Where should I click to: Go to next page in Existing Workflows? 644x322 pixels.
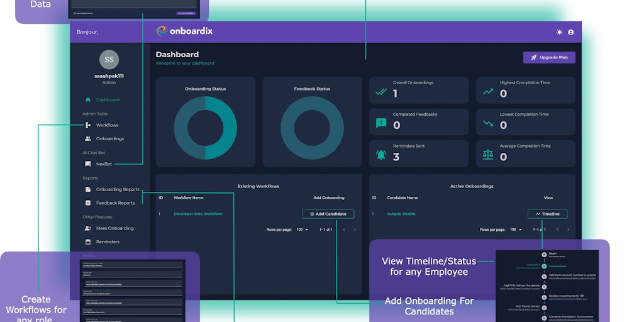click(x=355, y=230)
